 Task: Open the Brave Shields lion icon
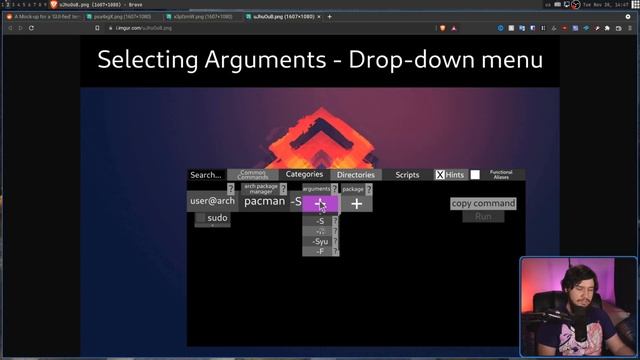442,28
